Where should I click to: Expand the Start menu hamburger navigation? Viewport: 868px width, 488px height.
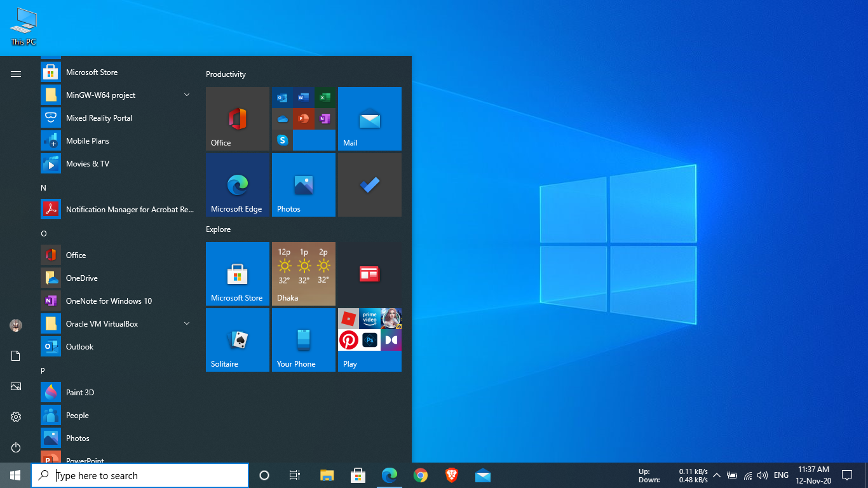[x=16, y=74]
